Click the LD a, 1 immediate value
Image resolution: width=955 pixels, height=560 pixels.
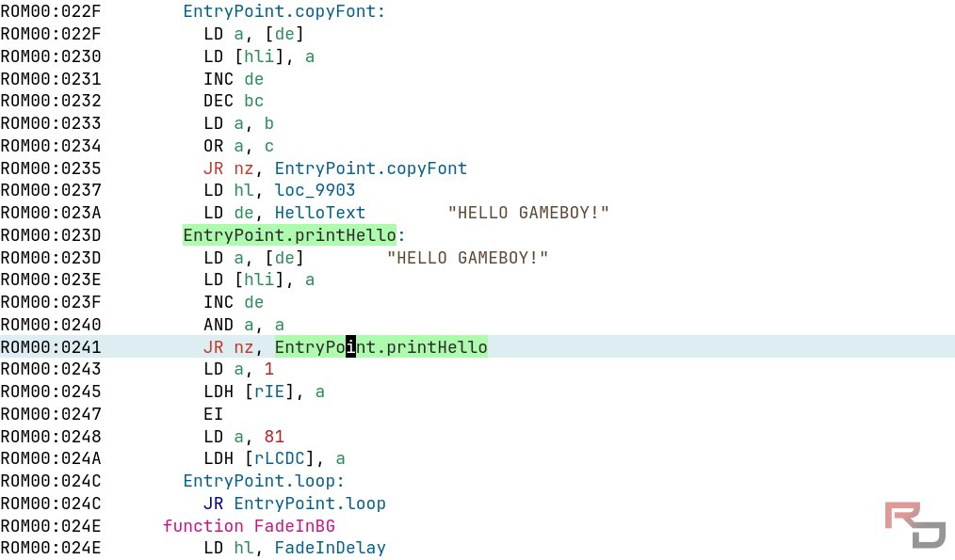pos(269,369)
